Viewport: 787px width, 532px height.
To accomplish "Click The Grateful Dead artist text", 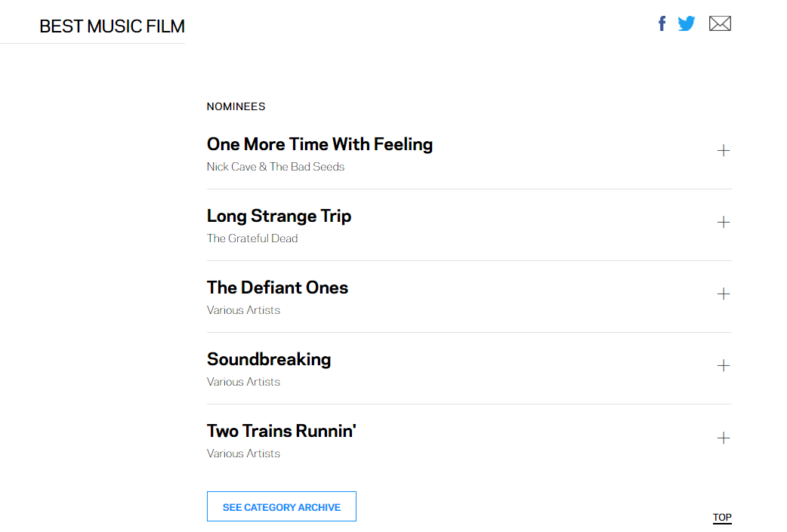I will click(252, 238).
